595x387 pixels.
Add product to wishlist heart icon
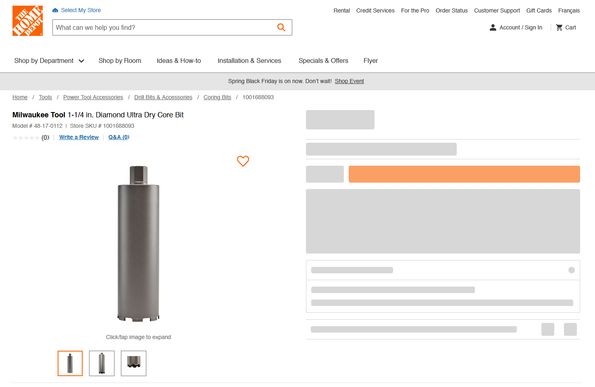pyautogui.click(x=243, y=161)
